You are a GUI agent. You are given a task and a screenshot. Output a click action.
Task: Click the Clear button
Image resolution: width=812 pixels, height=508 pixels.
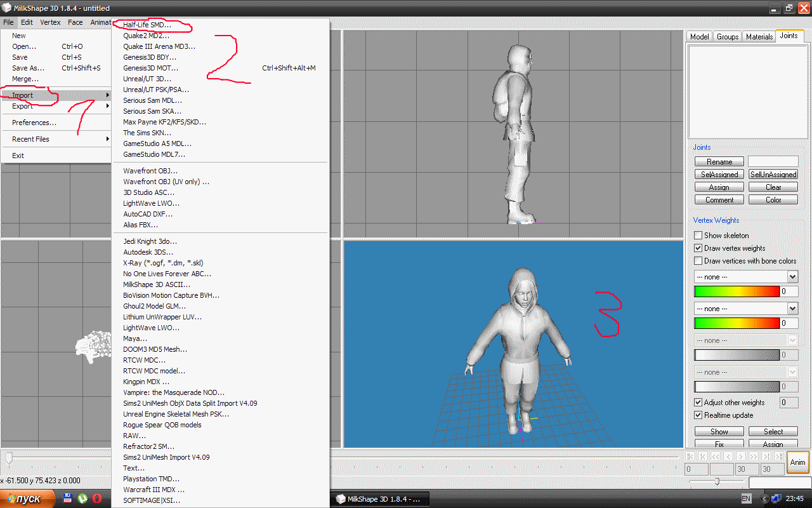point(773,187)
